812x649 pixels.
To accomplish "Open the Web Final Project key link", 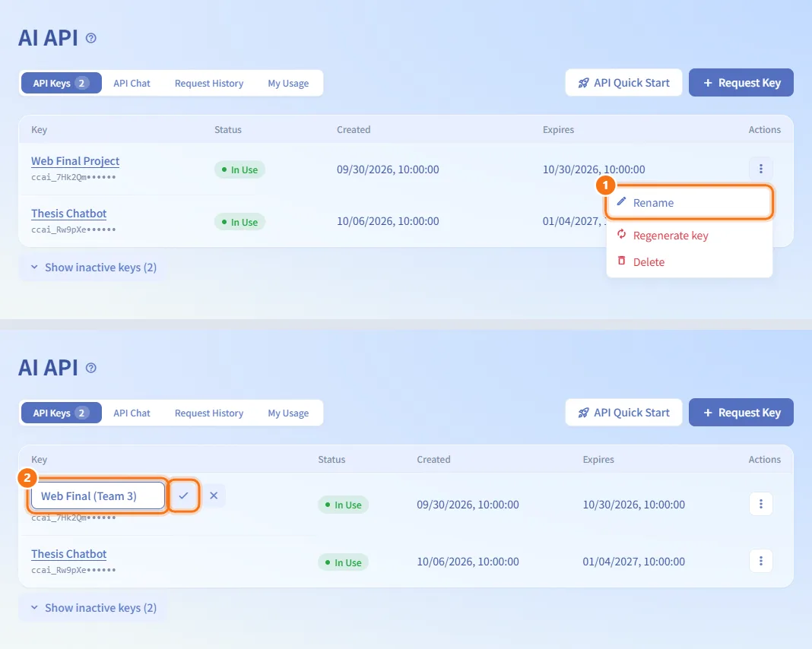I will [75, 161].
